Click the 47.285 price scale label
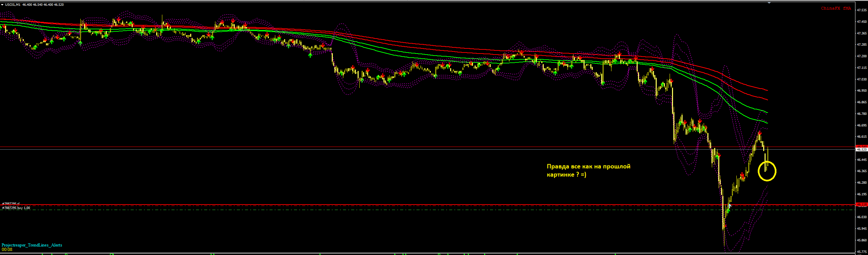Image resolution: width=868 pixels, height=255 pixels. click(x=862, y=45)
